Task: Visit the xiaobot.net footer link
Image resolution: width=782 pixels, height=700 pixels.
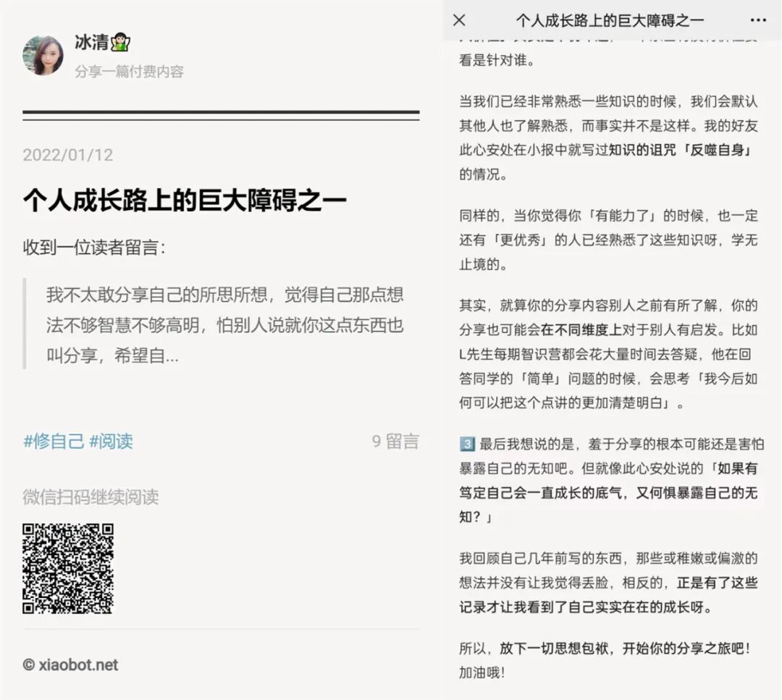Action: [x=70, y=665]
